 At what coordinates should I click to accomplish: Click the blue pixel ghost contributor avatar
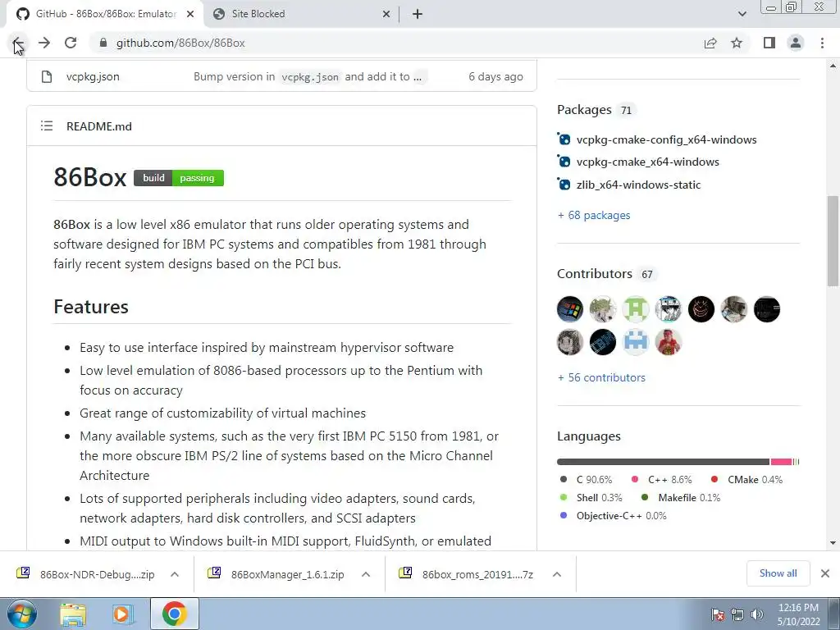636,342
